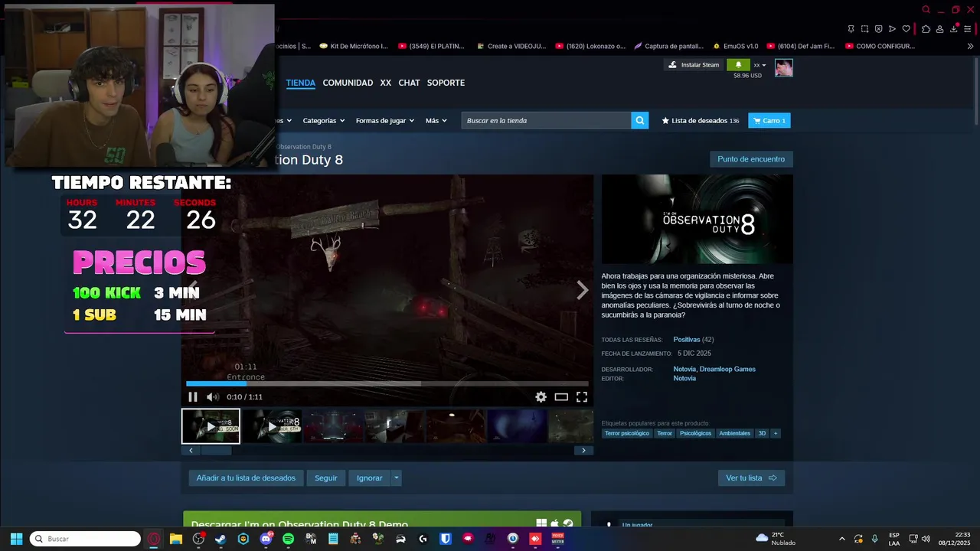Bookmark page with the heart icon
The width and height of the screenshot is (980, 551).
pyautogui.click(x=906, y=29)
